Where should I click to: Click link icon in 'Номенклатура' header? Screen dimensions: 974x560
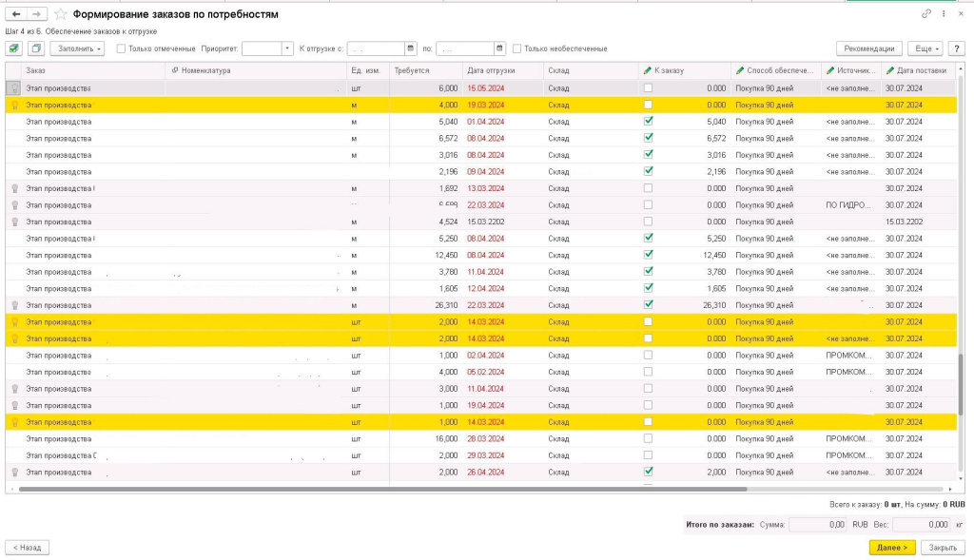pyautogui.click(x=175, y=70)
